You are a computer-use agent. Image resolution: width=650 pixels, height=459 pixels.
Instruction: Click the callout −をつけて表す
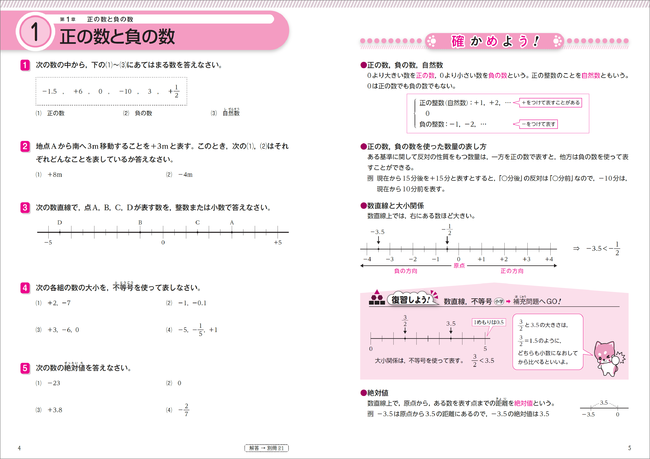(x=536, y=124)
